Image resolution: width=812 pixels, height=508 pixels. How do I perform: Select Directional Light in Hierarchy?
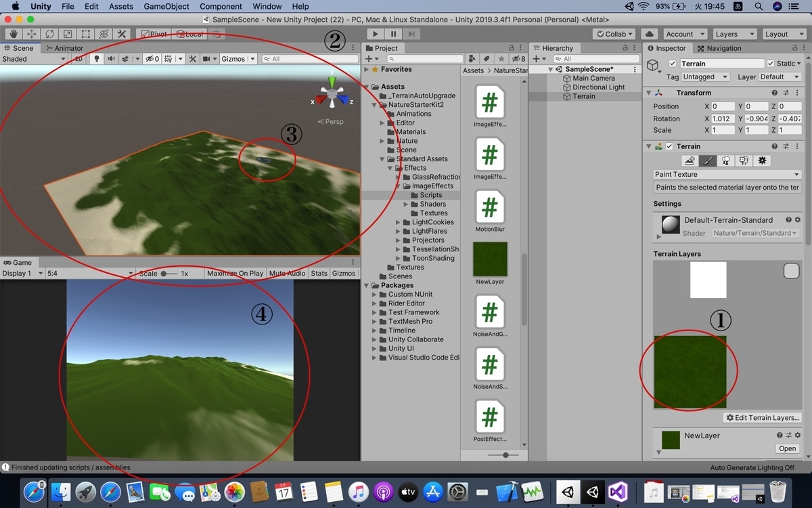click(x=598, y=87)
